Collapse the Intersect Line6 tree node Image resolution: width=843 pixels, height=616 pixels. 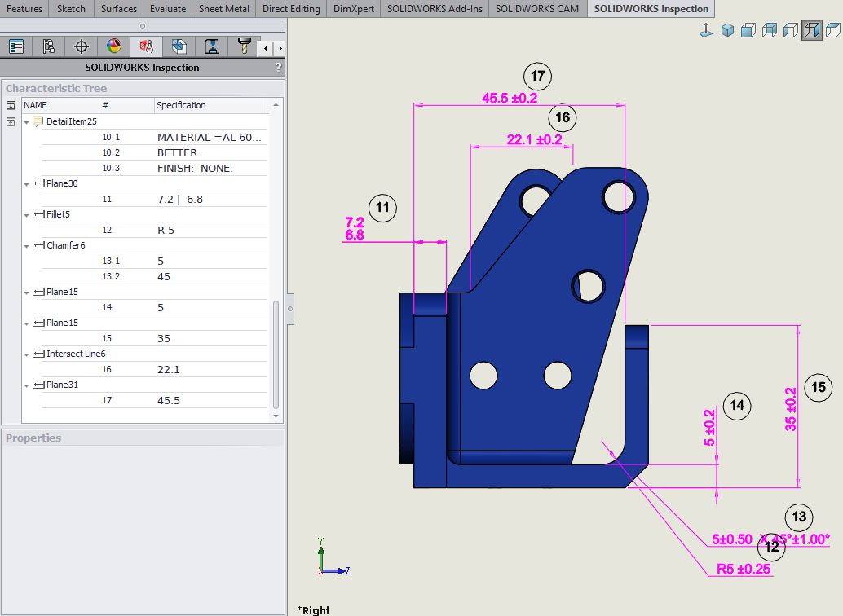click(26, 354)
